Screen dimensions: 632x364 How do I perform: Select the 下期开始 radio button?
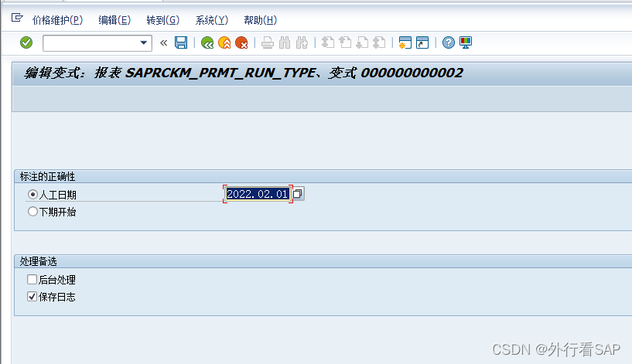32,212
